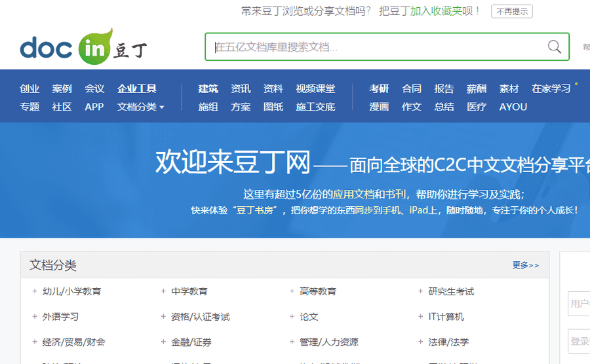Open the 会议 navigation item

[x=94, y=88]
